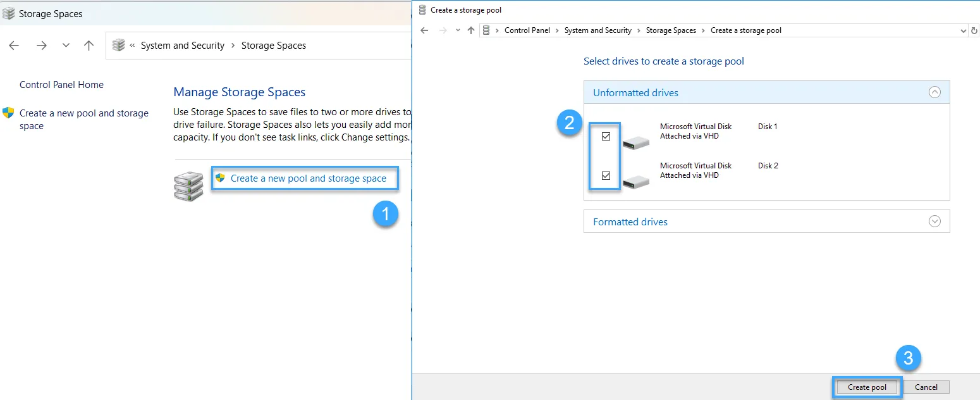The height and width of the screenshot is (400, 980).
Task: Click the Create pool button
Action: click(867, 387)
